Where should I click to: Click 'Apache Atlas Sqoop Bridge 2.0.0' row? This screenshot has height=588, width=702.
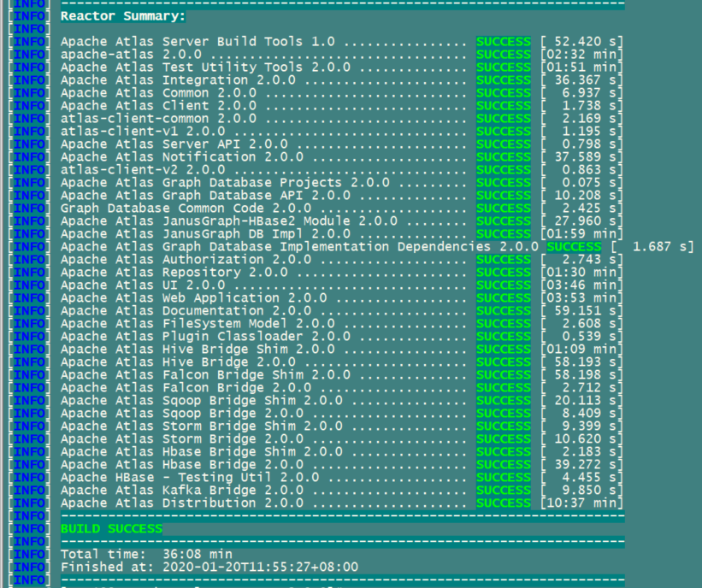tap(182, 414)
